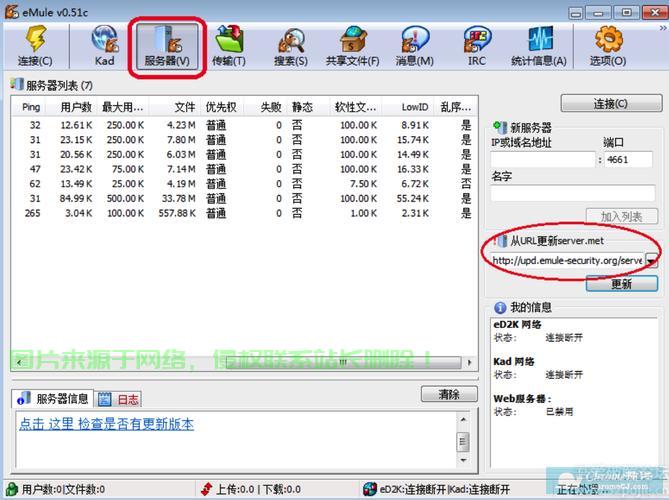669x500 pixels.
Task: Select server row with ping 47
Action: (244, 169)
